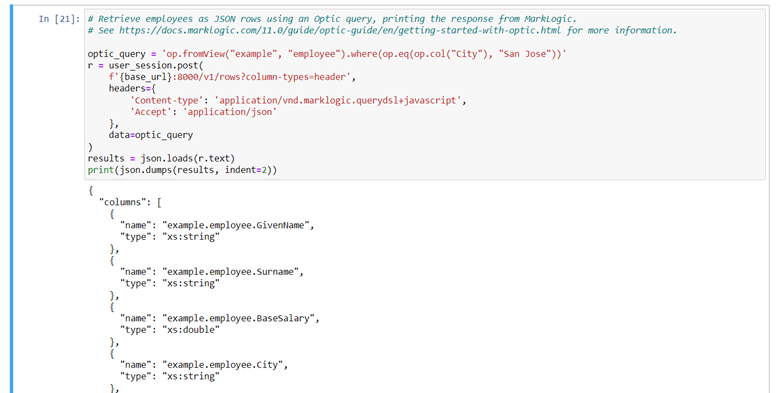Image resolution: width=780 pixels, height=393 pixels.
Task: Click the xs:string type line under City
Action: click(x=170, y=377)
